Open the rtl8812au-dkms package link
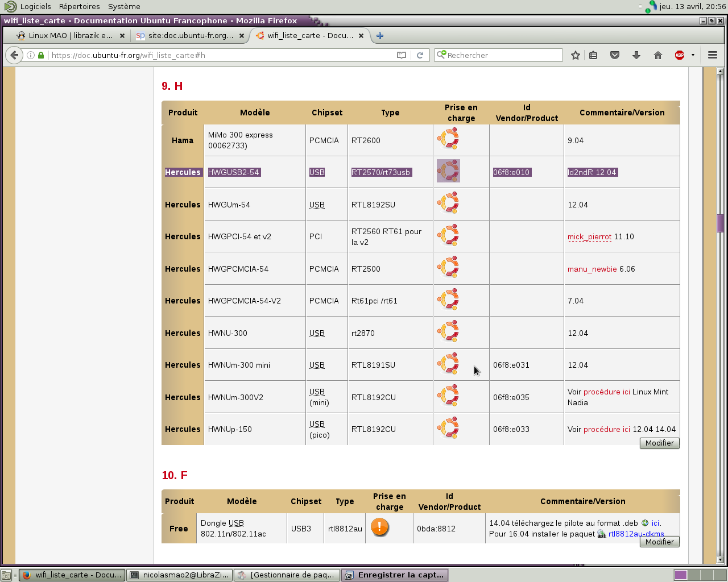 click(636, 534)
